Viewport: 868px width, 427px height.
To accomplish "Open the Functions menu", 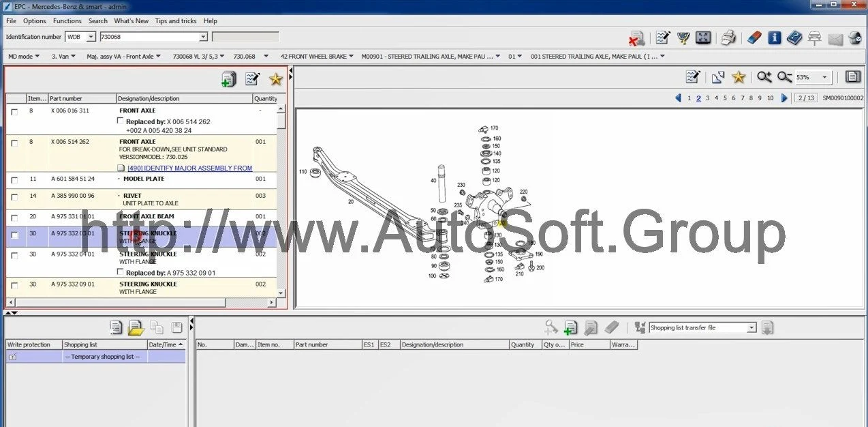I will click(67, 21).
